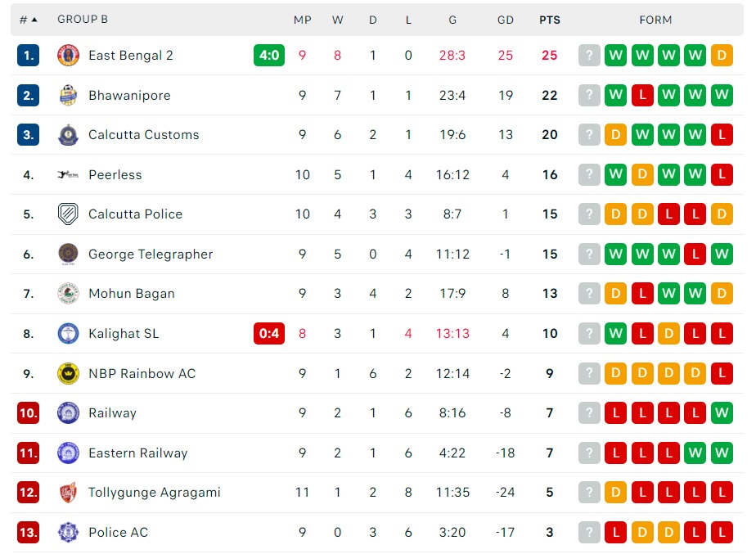Open the Eastern Railway team link
This screenshot has height=554, width=756.
(137, 453)
